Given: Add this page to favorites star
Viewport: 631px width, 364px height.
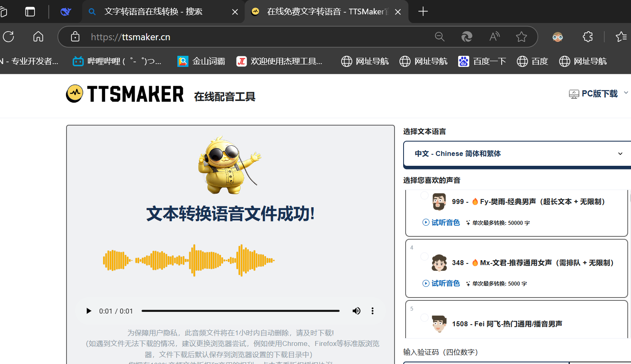Looking at the screenshot, I should click(x=521, y=37).
